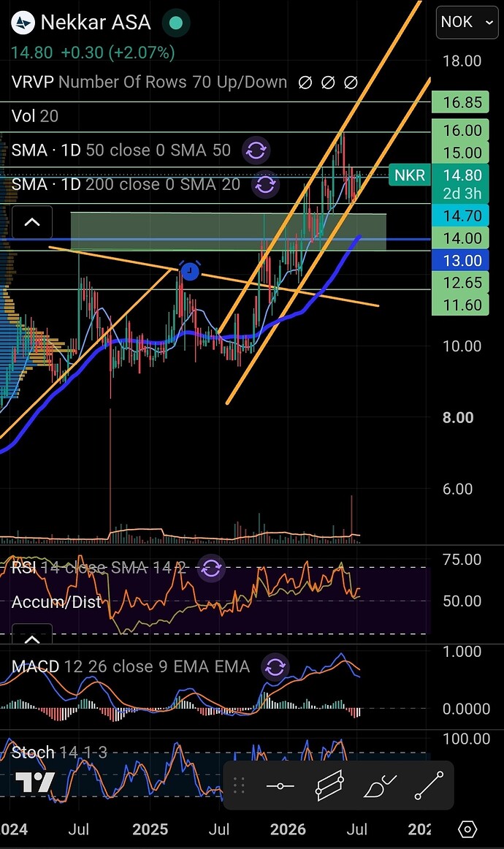The image size is (504, 849).
Task: Tap the MACD refresh icon
Action: 275,666
